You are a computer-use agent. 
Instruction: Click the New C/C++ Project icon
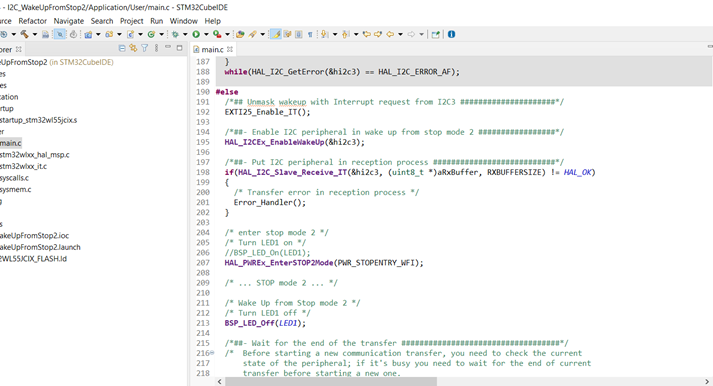coord(88,34)
